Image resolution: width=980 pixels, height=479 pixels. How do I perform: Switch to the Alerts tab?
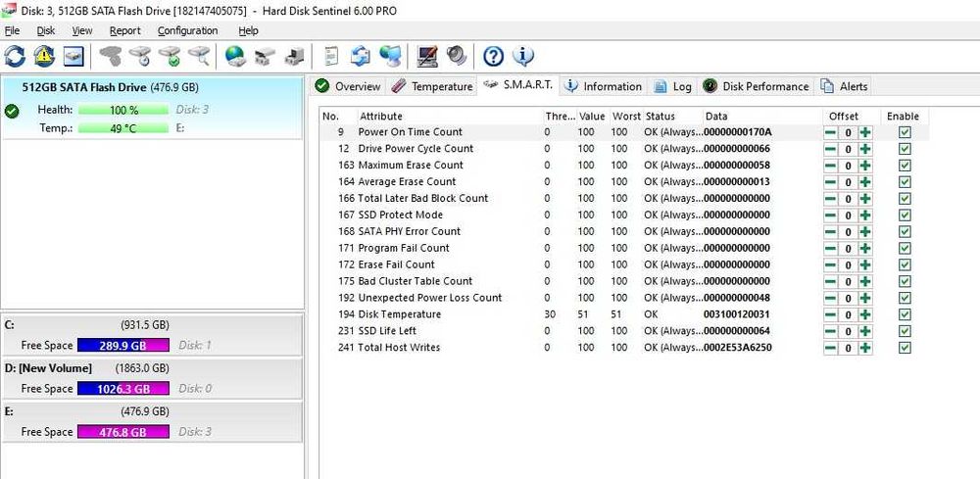click(x=844, y=86)
